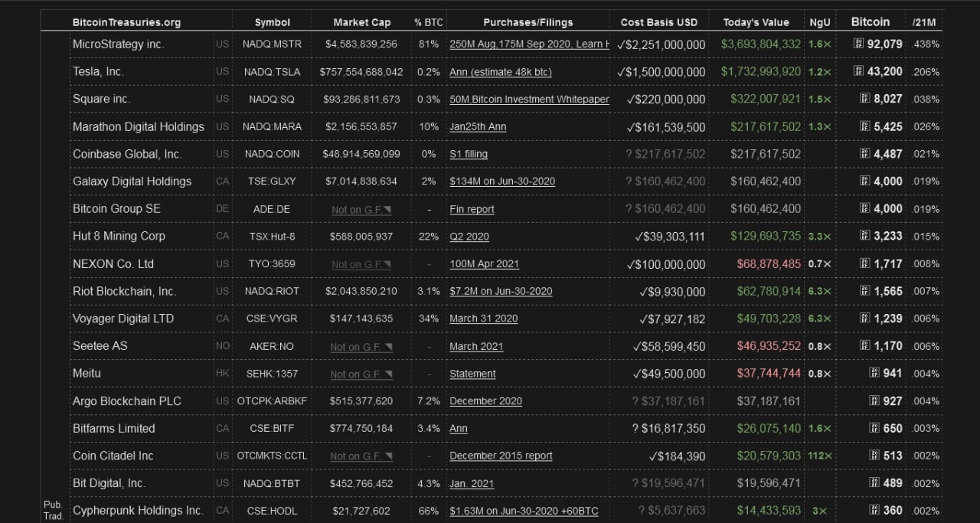Image resolution: width=980 pixels, height=523 pixels.
Task: Select the MicroStrategy inc. company name
Action: [118, 44]
